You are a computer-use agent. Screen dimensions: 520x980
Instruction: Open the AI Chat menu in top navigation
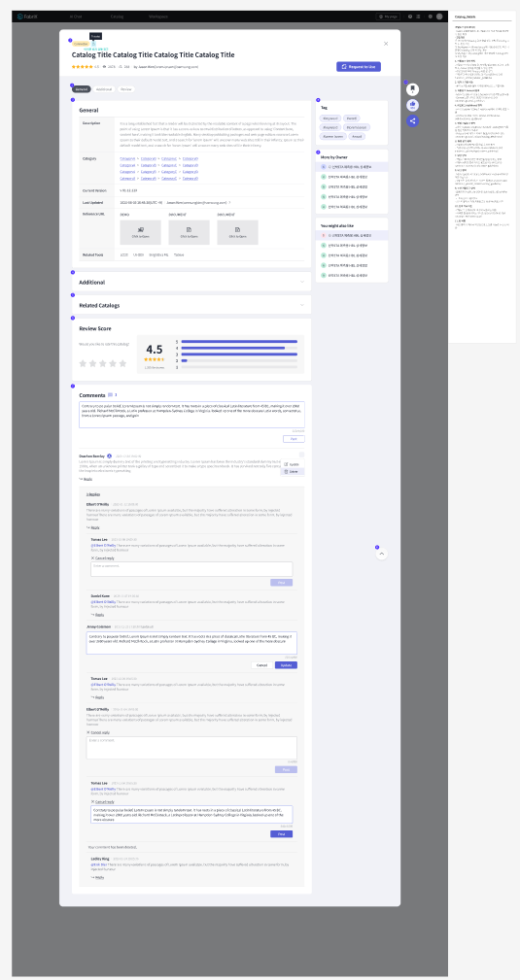click(x=76, y=17)
